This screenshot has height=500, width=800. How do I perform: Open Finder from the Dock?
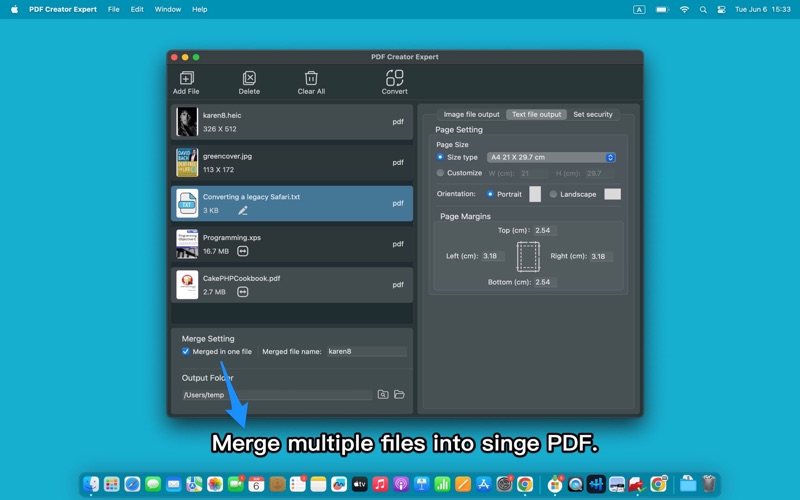(x=91, y=484)
